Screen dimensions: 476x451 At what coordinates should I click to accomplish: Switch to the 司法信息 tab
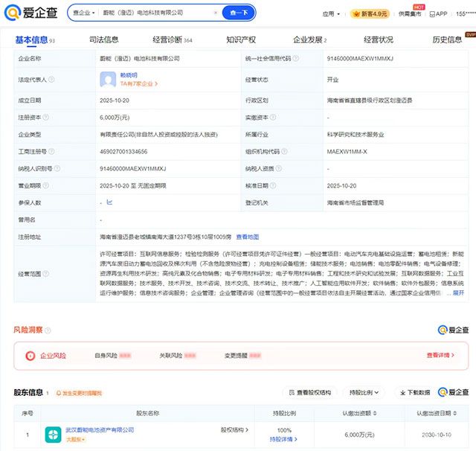[103, 39]
